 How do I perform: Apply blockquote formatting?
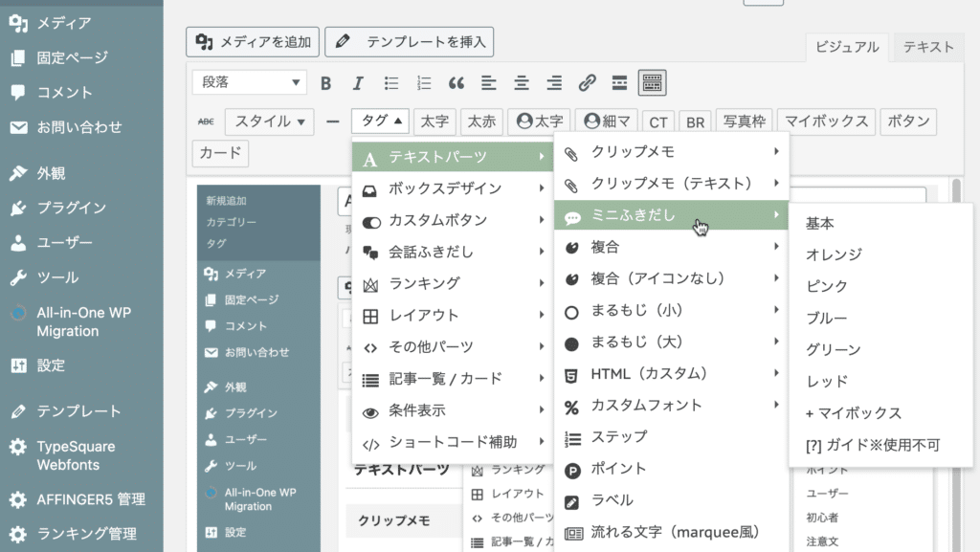pyautogui.click(x=457, y=83)
